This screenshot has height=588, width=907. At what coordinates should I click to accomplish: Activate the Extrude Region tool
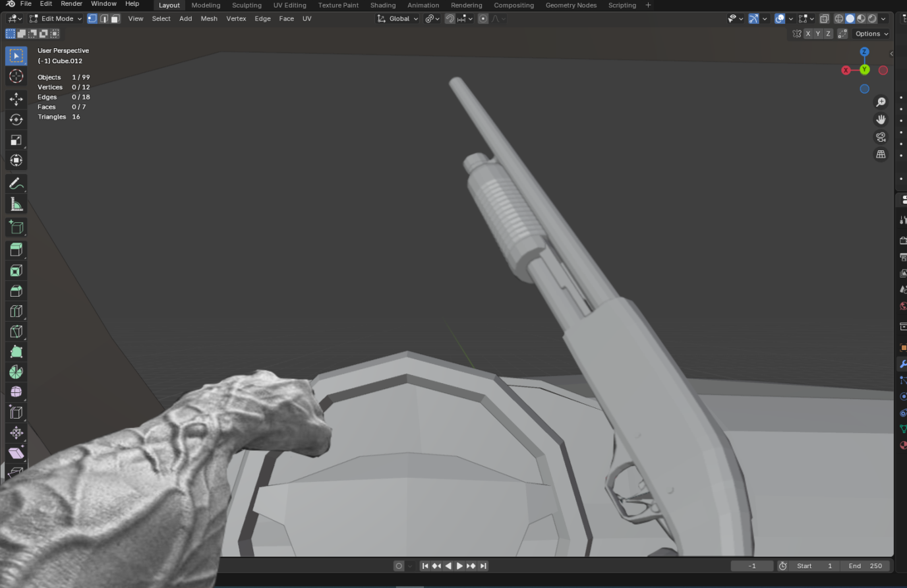click(x=16, y=250)
